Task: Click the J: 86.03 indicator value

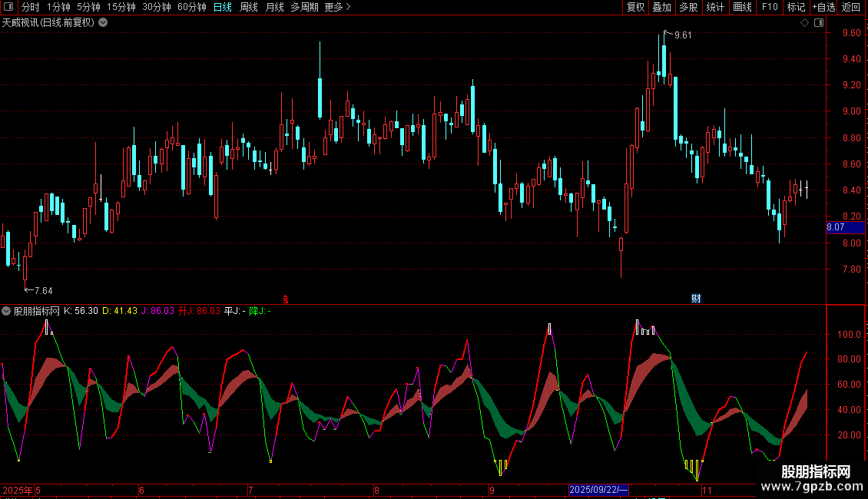Action: tap(157, 311)
